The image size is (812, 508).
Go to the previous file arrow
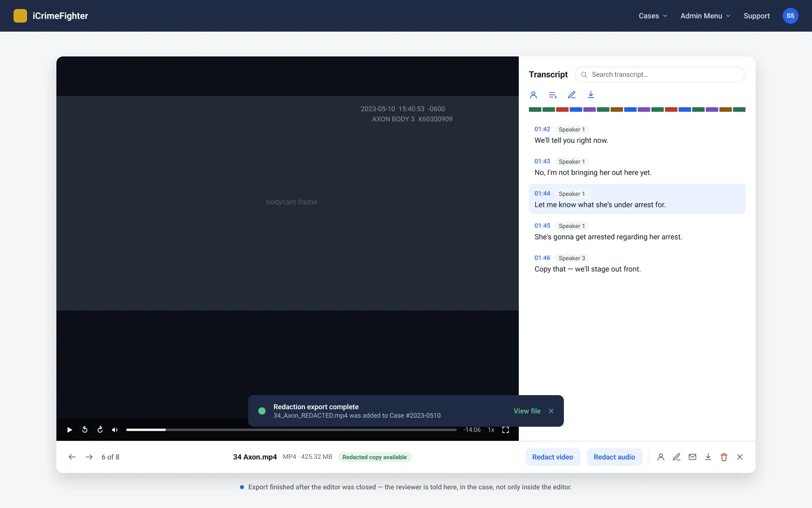pos(72,457)
